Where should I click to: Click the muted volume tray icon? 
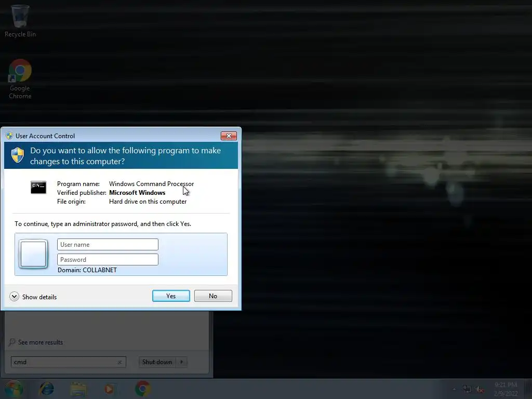pos(480,390)
